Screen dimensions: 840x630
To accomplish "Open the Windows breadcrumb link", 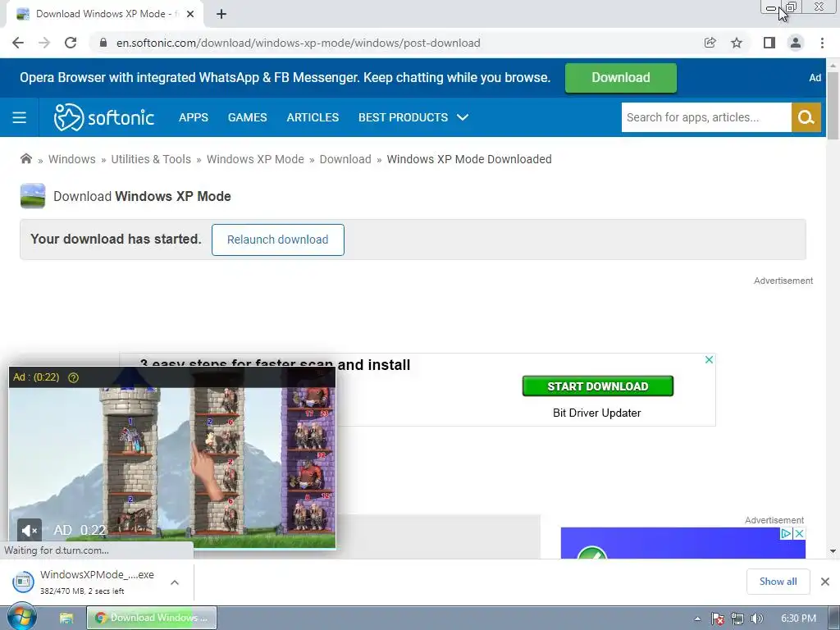I will point(72,159).
